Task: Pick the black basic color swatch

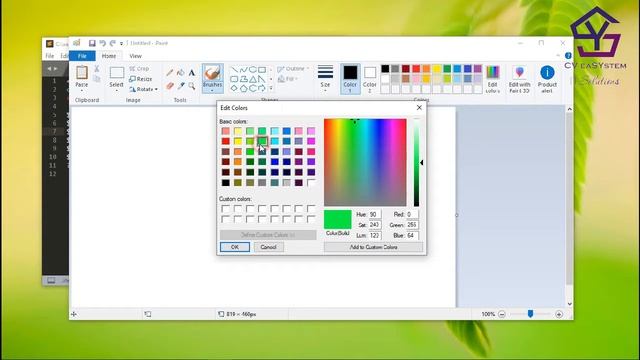Action: click(225, 182)
